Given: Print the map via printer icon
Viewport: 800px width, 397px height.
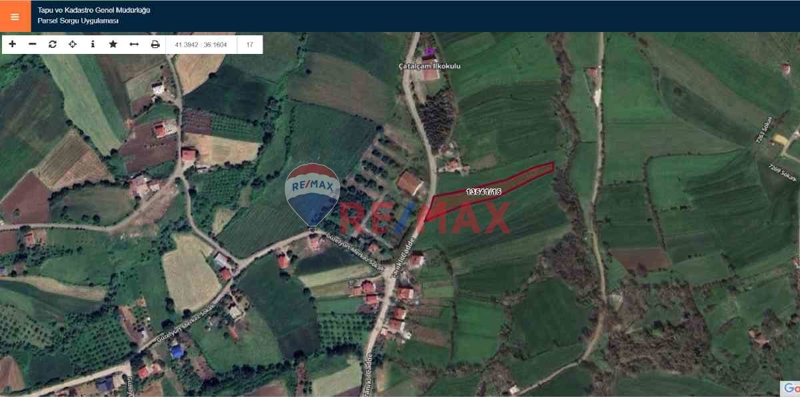Looking at the screenshot, I should [x=155, y=44].
